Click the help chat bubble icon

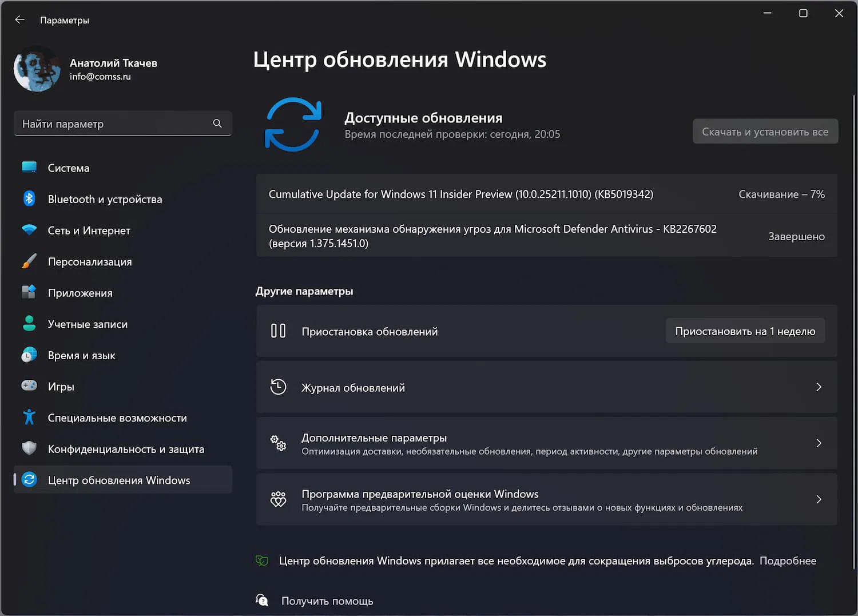tap(262, 600)
